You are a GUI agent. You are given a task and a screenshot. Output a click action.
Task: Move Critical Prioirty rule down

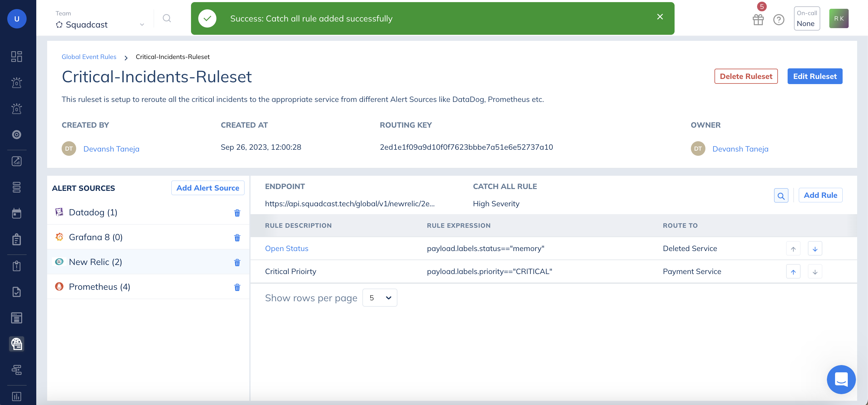pos(815,272)
